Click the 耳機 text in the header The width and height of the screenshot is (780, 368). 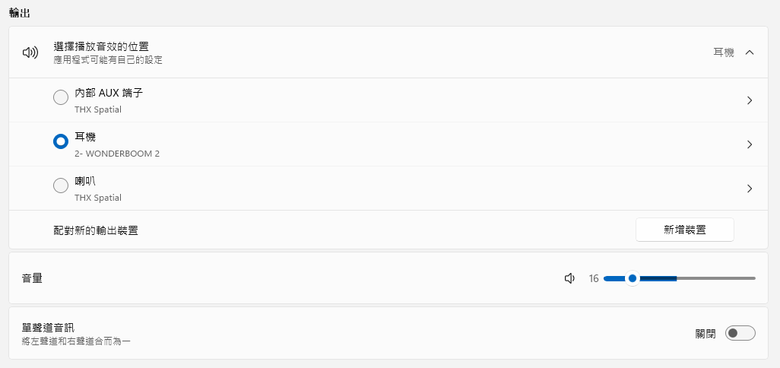pyautogui.click(x=724, y=53)
